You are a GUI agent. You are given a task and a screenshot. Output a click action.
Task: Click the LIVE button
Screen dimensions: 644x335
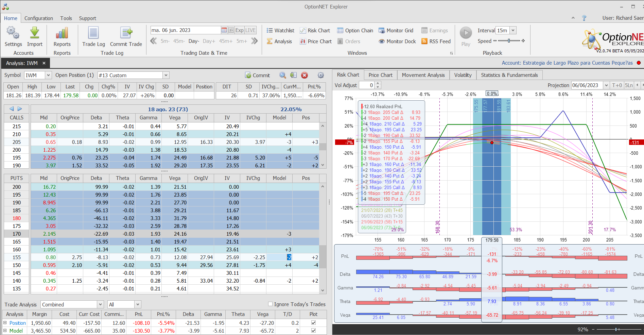pos(250,30)
